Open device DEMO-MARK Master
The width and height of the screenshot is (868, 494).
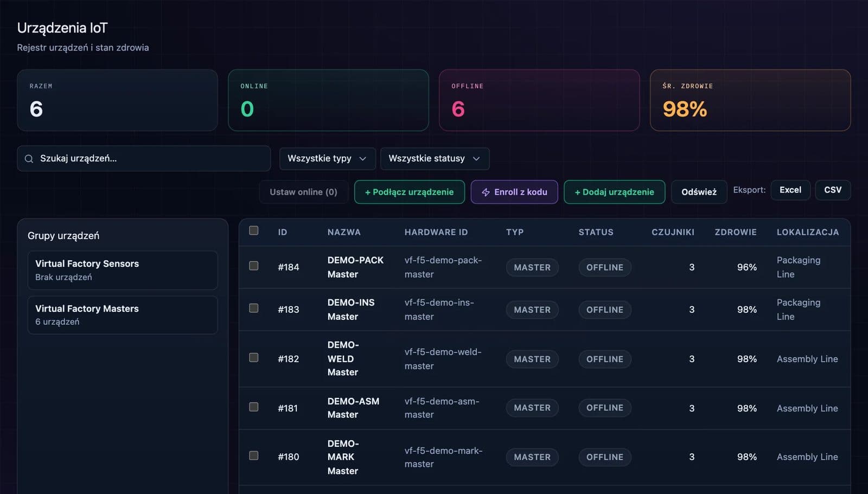343,457
